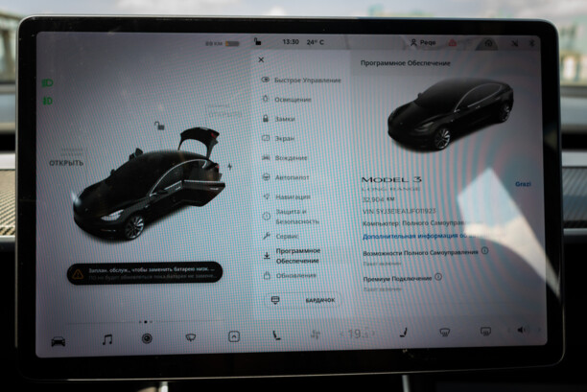Image resolution: width=587 pixels, height=392 pixels.
Task: Tap the БАРДАЧОК glovebox button
Action: (x=303, y=300)
